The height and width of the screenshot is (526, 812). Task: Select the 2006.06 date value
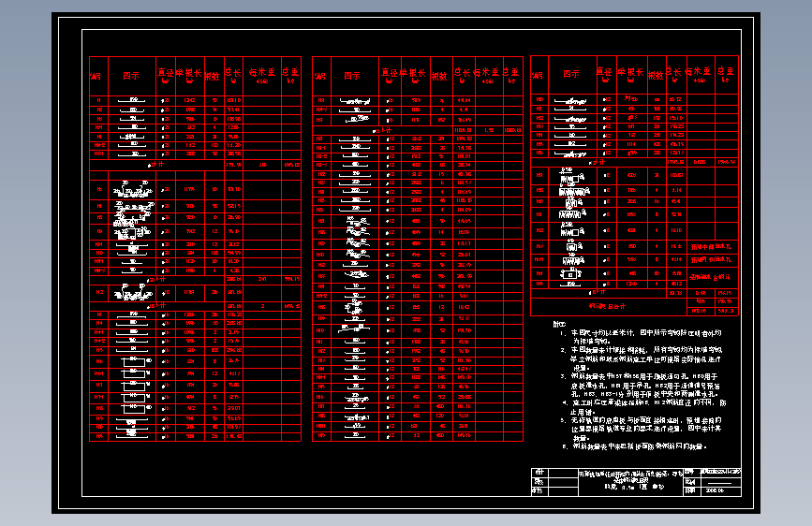(x=716, y=490)
